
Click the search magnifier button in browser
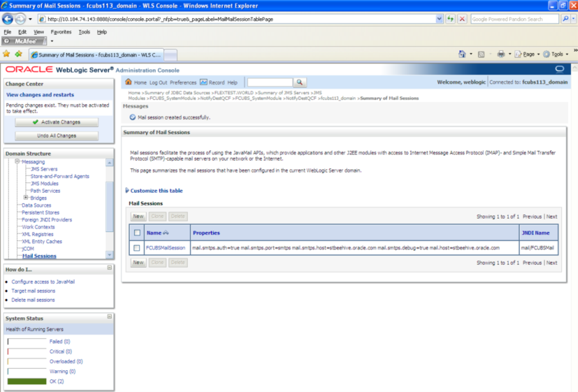(565, 19)
